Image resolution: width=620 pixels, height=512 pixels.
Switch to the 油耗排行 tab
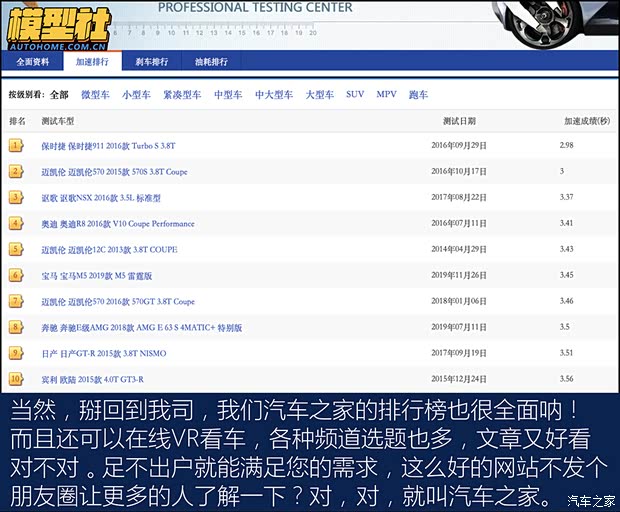tap(211, 62)
